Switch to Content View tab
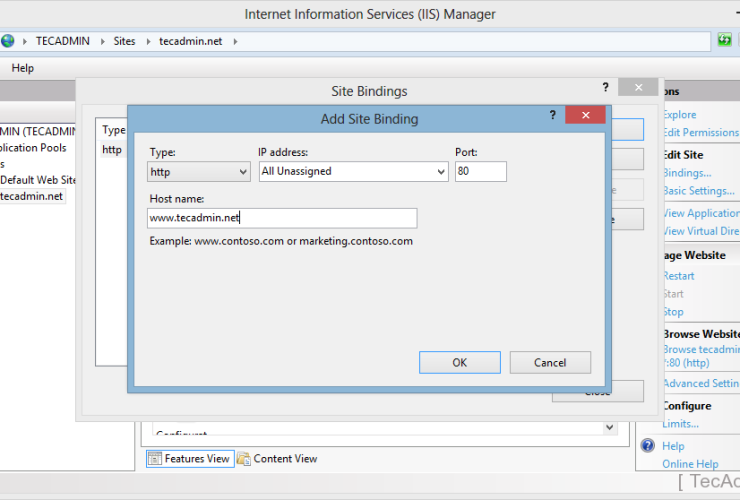The width and height of the screenshot is (740, 500). pos(284,459)
